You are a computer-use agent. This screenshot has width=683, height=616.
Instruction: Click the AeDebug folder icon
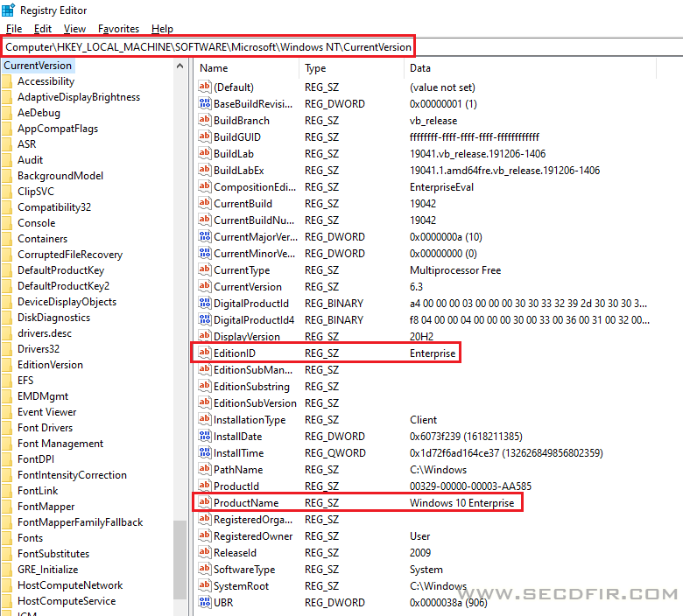(x=7, y=113)
